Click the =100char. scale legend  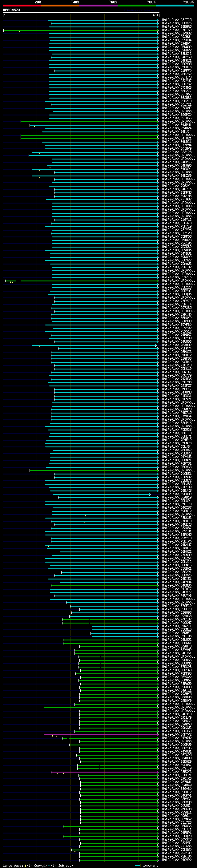coord(146,865)
